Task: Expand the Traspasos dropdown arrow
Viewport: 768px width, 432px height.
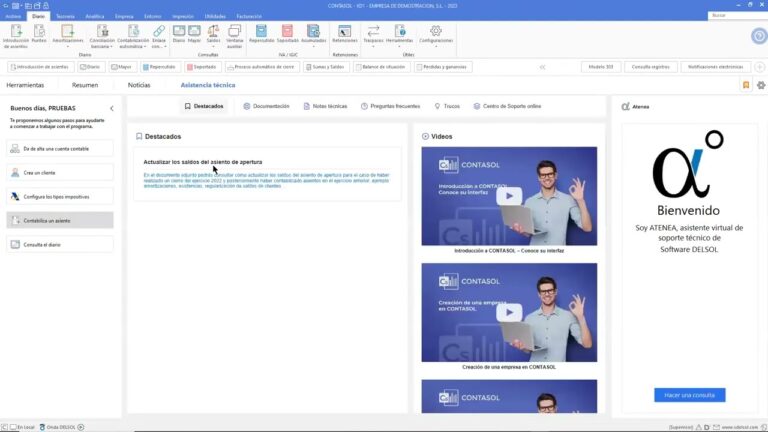Action: click(373, 47)
